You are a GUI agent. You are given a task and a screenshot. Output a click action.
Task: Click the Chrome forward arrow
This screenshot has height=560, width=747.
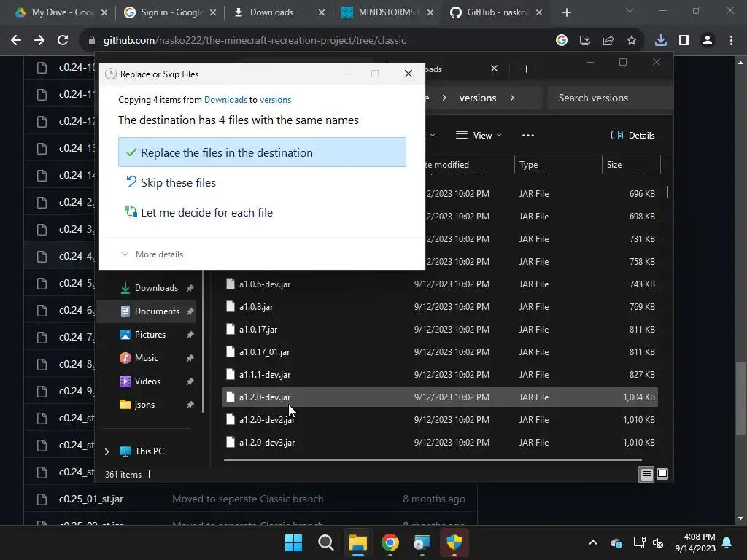[39, 41]
